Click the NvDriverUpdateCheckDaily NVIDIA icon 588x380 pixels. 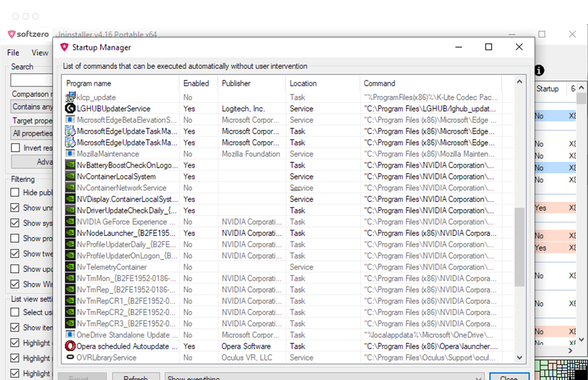[70, 210]
